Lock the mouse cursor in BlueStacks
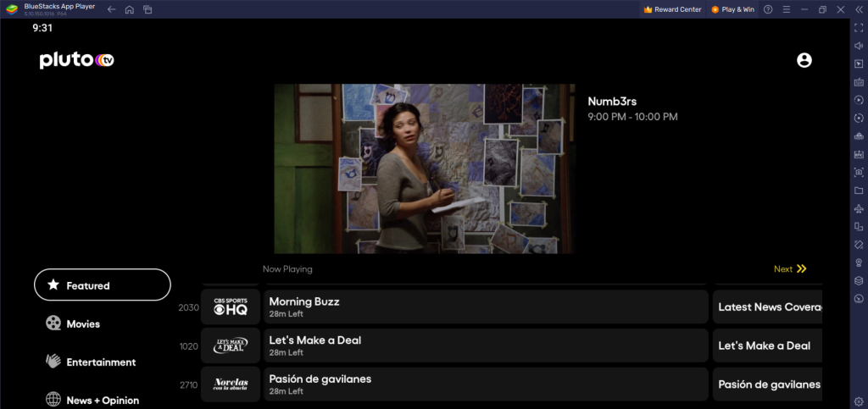 [x=859, y=64]
